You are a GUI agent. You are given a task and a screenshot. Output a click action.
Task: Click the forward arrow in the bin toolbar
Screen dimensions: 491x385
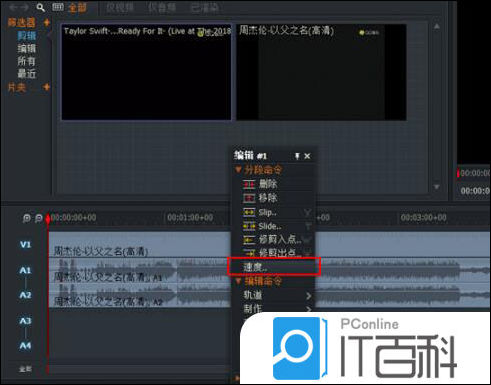click(25, 7)
